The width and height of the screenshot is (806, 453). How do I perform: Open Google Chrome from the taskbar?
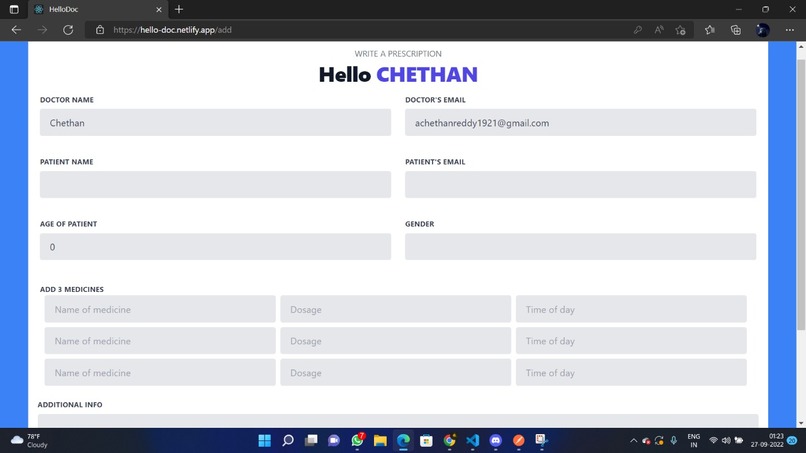pos(450,441)
